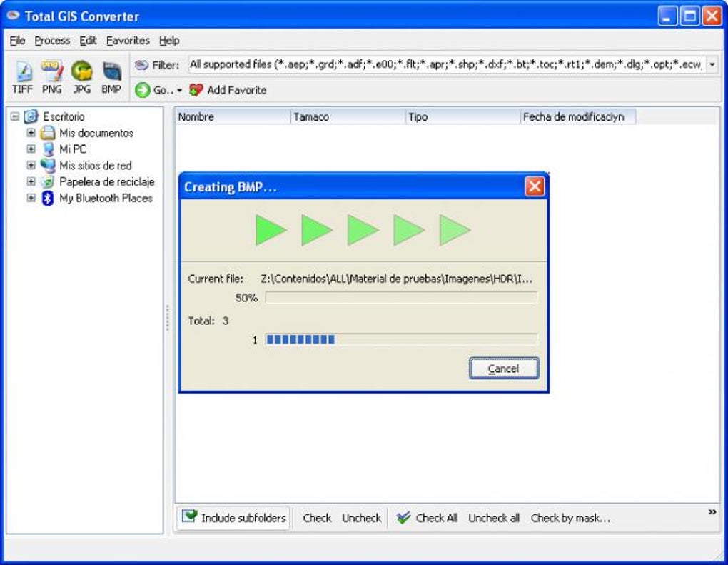Maximize the Total GIS Converter window
Screen dimensions: 728x565
[689, 16]
